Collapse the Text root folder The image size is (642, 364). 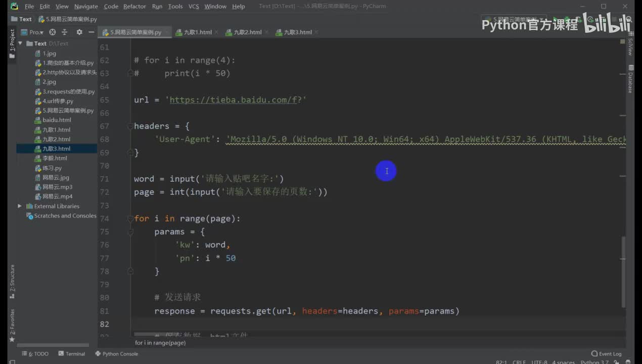20,43
